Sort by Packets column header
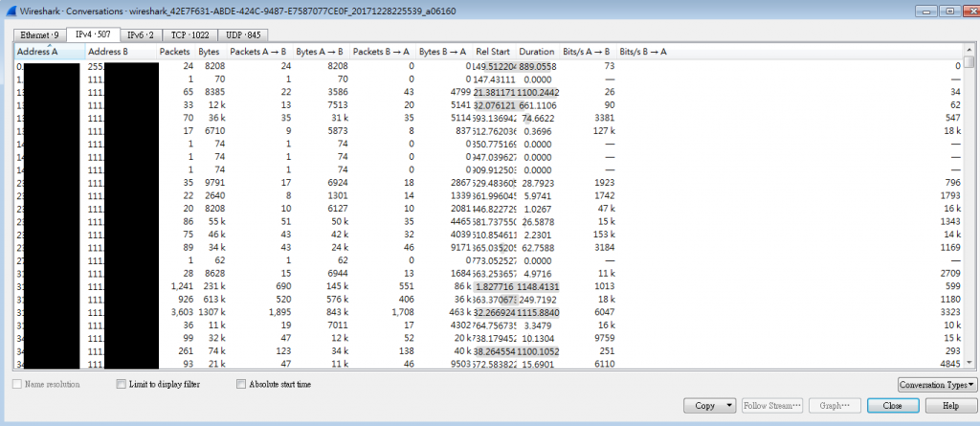 click(x=175, y=52)
